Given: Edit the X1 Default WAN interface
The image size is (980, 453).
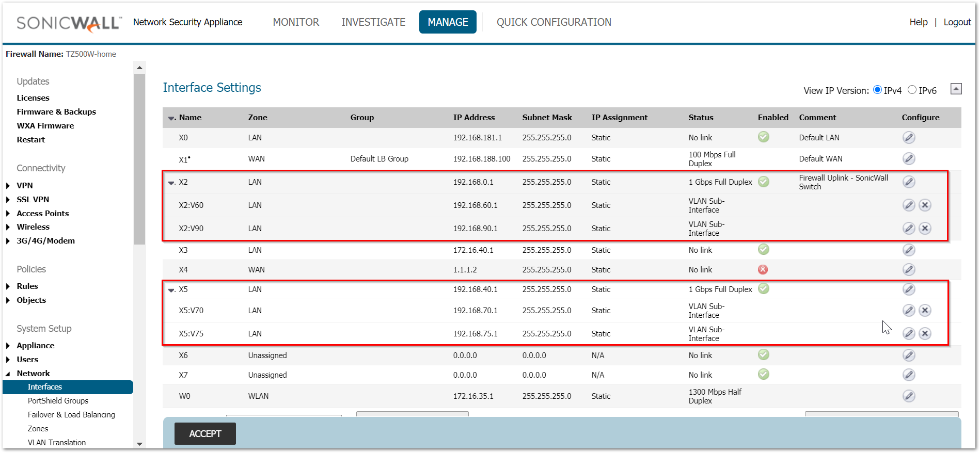Looking at the screenshot, I should tap(909, 159).
